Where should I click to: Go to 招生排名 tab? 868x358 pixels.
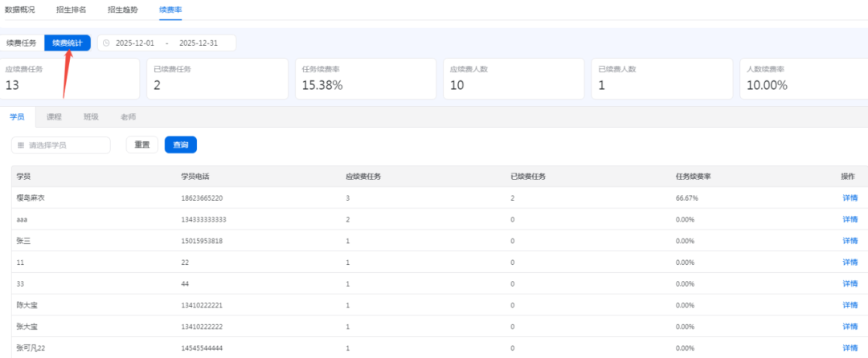point(72,10)
